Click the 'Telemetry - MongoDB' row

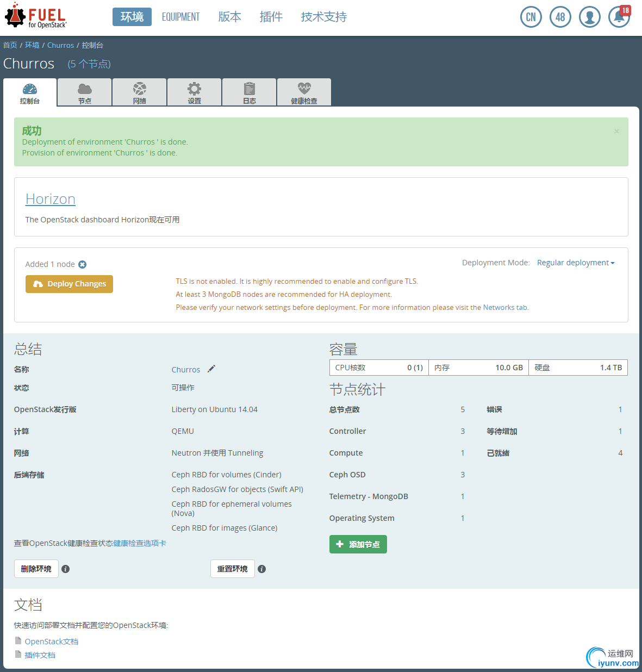397,496
